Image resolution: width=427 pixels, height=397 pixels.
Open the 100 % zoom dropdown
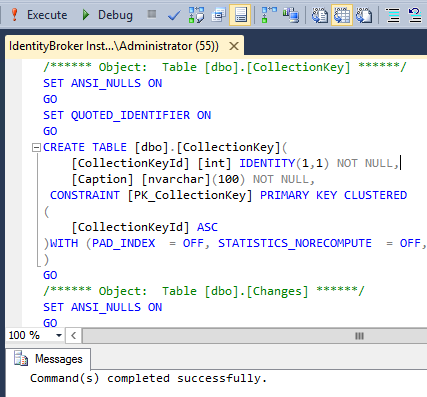pyautogui.click(x=59, y=335)
